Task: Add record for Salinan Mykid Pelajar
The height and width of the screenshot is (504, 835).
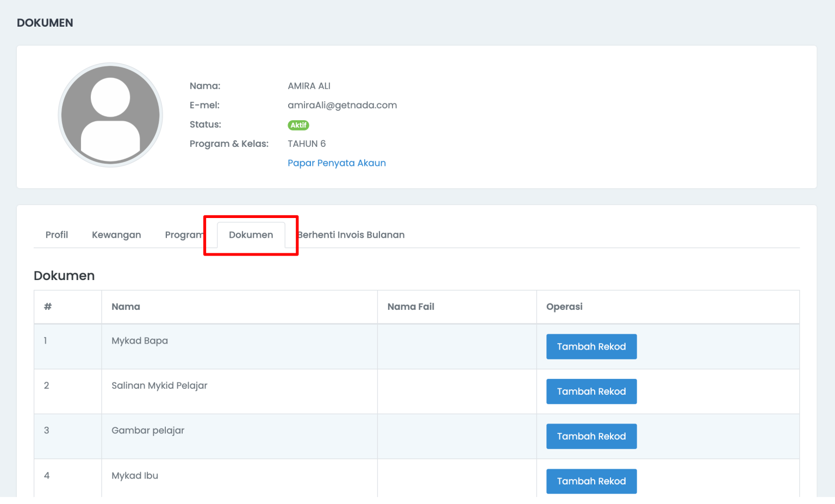Action: 591,391
